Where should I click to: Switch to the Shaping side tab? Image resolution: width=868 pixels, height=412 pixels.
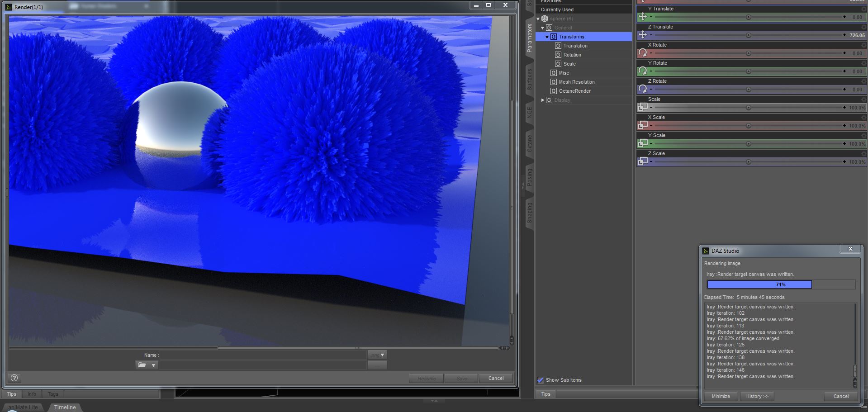click(530, 213)
